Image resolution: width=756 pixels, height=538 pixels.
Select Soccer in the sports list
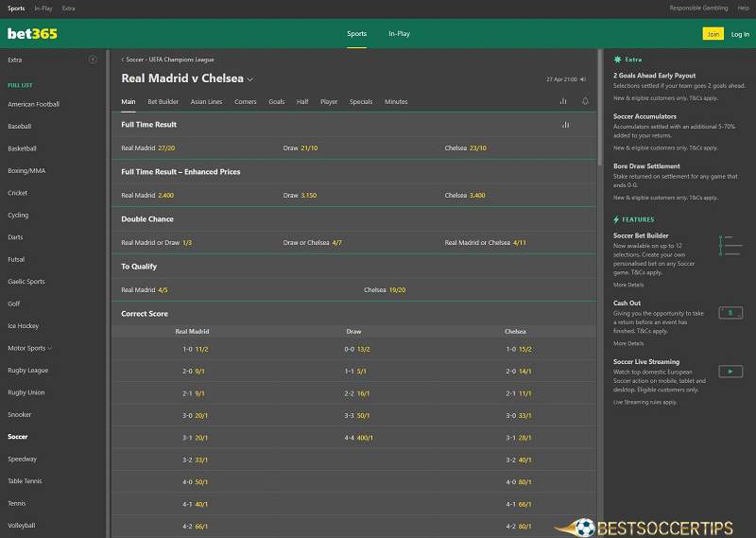tap(18, 437)
